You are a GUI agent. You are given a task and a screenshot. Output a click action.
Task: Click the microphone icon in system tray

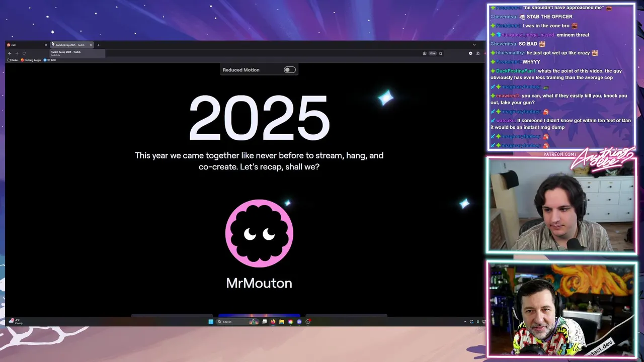478,322
